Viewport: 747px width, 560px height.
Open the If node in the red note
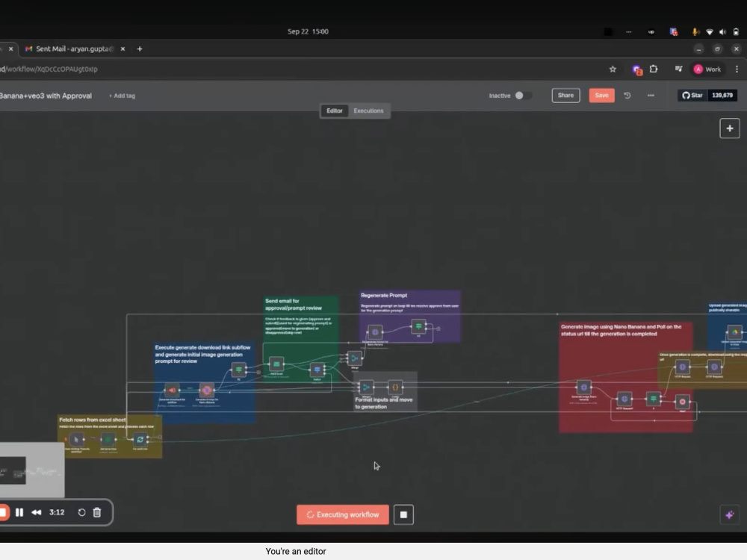tap(653, 399)
